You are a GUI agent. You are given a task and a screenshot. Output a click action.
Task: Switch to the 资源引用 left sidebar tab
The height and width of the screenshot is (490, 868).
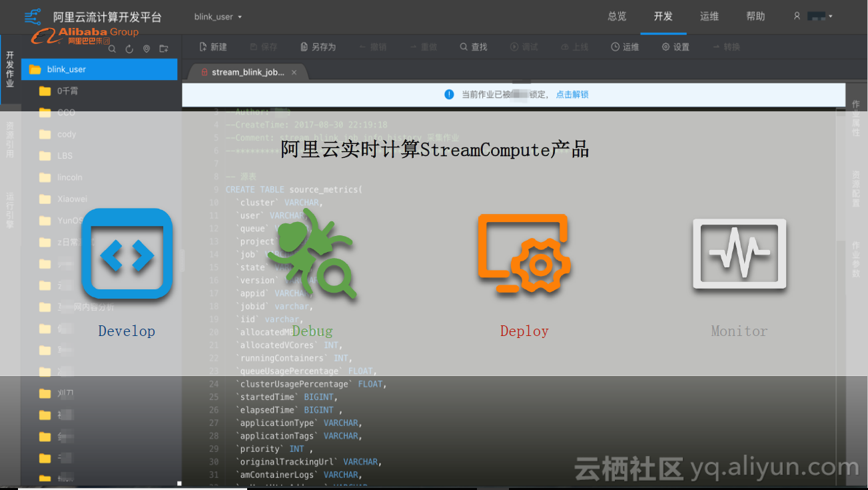coord(10,139)
